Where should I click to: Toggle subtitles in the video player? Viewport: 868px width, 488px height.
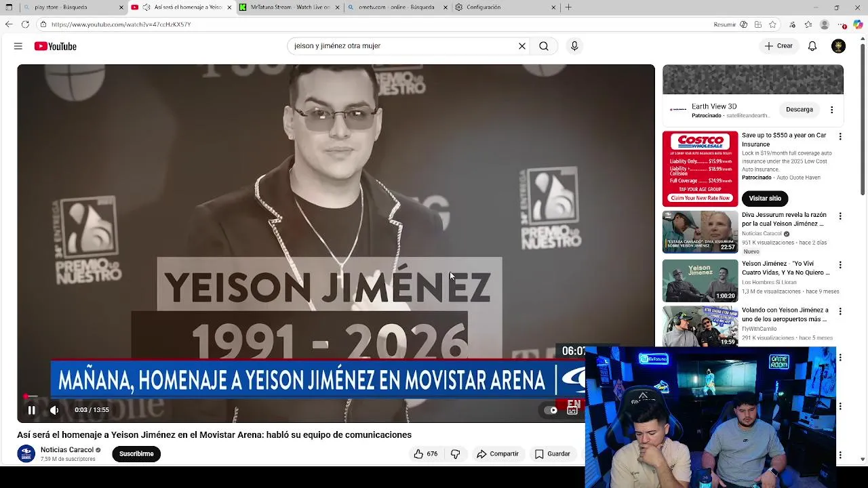click(x=572, y=410)
